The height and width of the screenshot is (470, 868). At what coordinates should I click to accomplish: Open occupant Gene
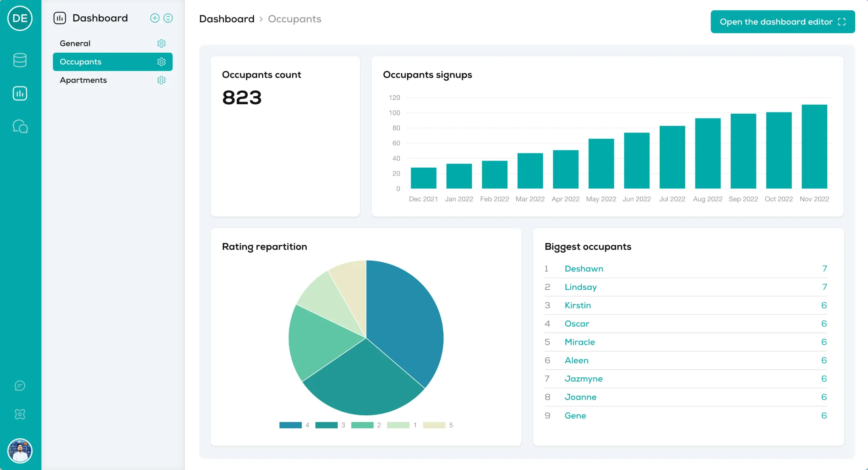coord(575,415)
